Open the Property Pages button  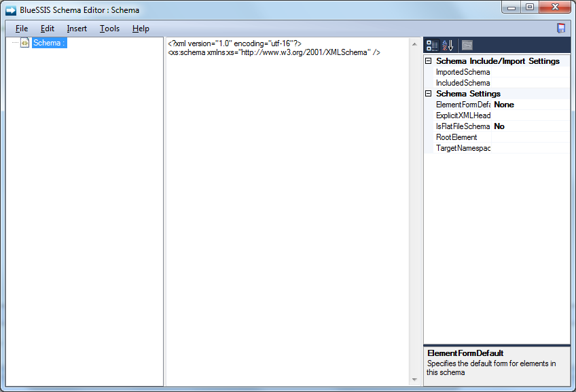(x=467, y=46)
